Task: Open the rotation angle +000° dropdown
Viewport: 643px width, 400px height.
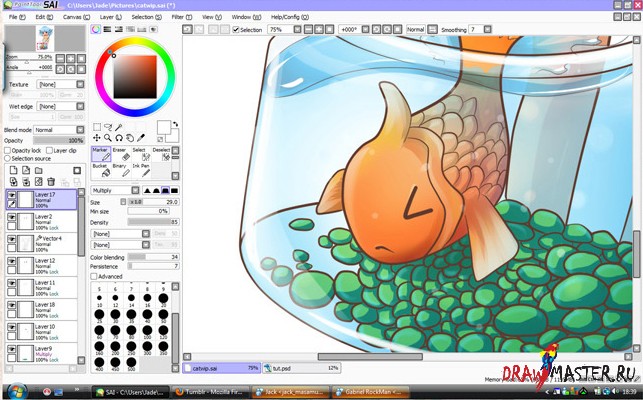Action: tap(354, 30)
